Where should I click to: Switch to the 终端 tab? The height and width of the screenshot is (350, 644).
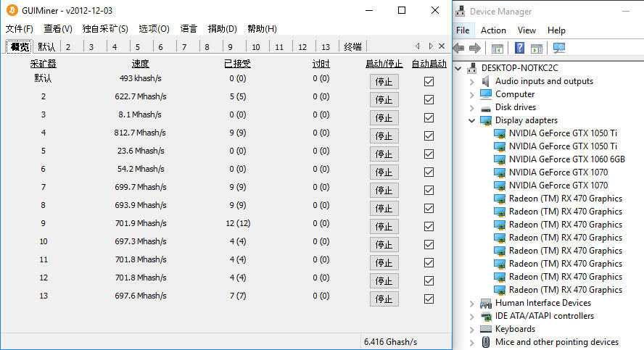[x=352, y=47]
